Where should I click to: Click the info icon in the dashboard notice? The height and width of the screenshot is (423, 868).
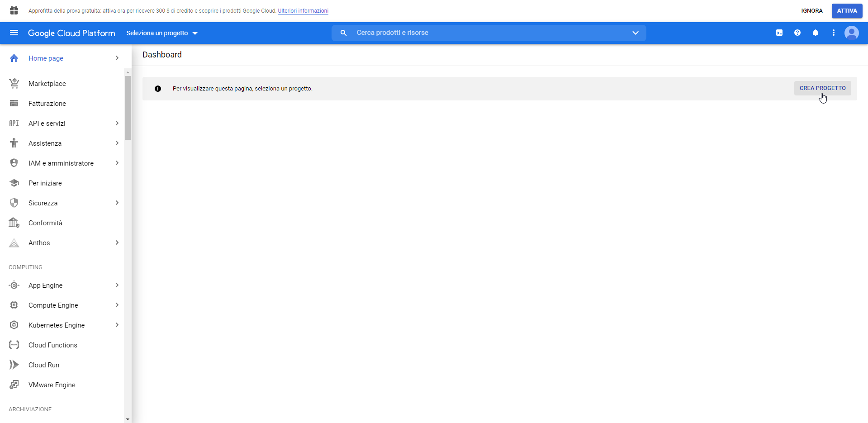(158, 89)
